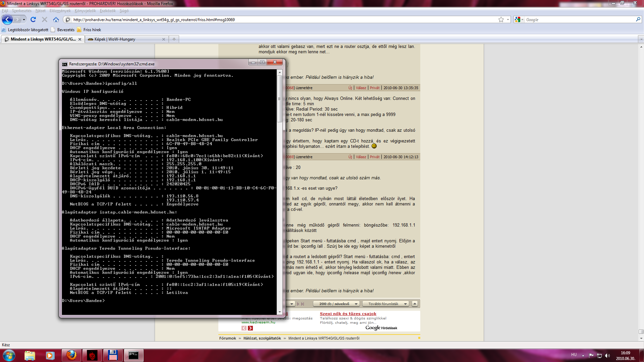The height and width of the screenshot is (362, 644).
Task: Open the Nézet menu
Action: 41,11
